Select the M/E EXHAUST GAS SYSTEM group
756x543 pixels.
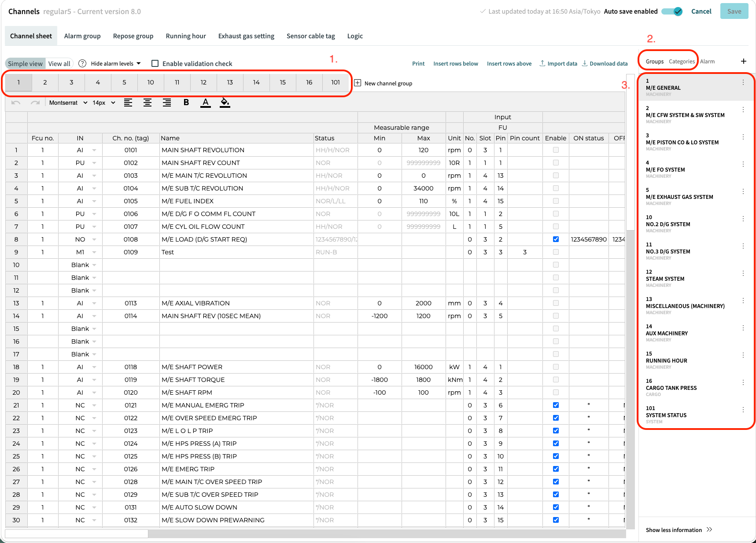tap(696, 197)
